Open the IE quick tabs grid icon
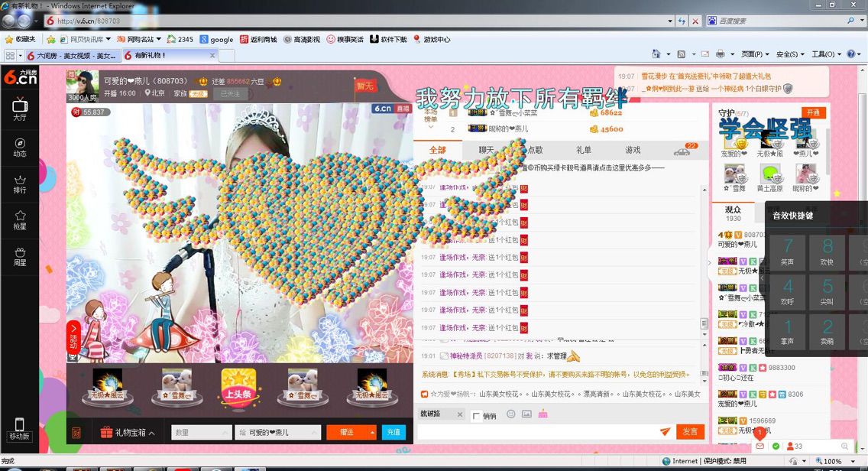868x471 pixels. [10, 55]
